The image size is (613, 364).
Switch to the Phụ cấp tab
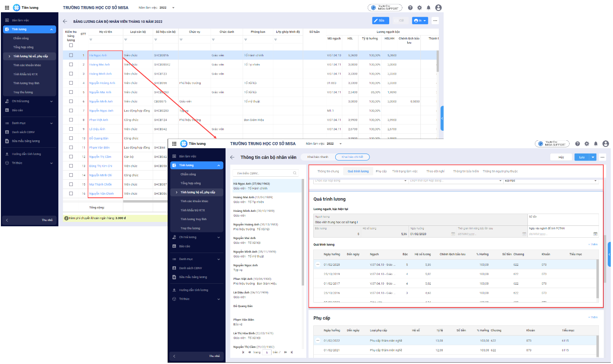coord(381,171)
